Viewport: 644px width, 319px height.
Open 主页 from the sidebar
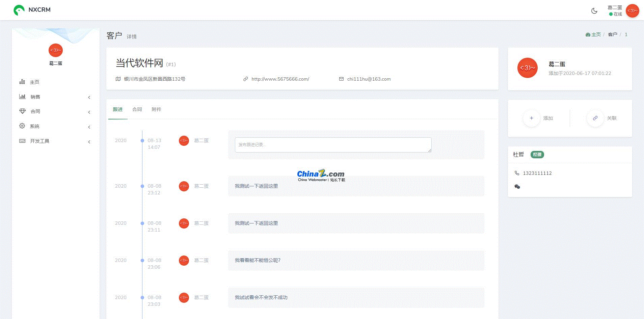[34, 82]
